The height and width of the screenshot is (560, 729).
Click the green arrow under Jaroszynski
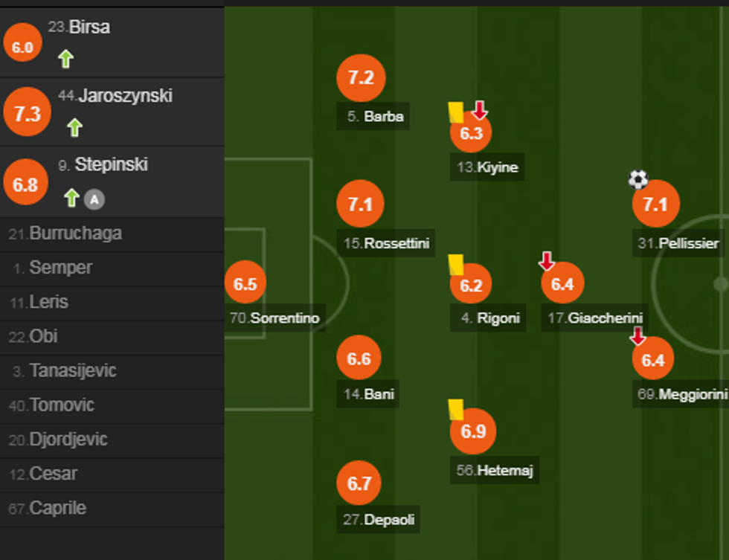click(x=74, y=127)
